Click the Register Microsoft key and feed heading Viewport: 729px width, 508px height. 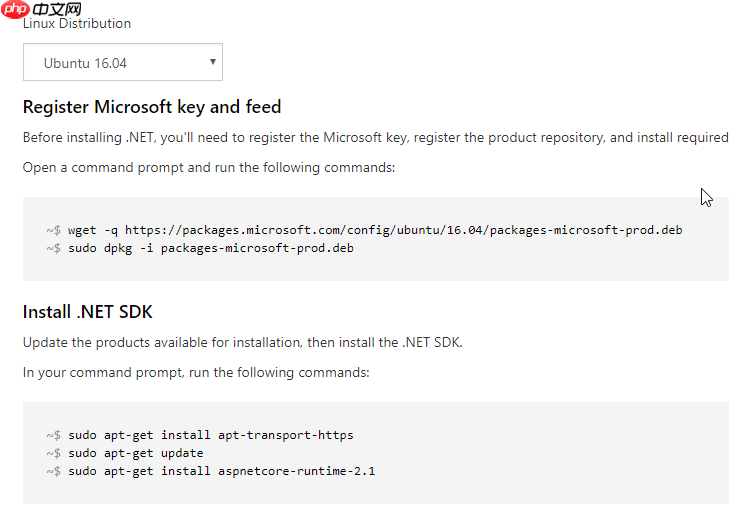coord(152,107)
